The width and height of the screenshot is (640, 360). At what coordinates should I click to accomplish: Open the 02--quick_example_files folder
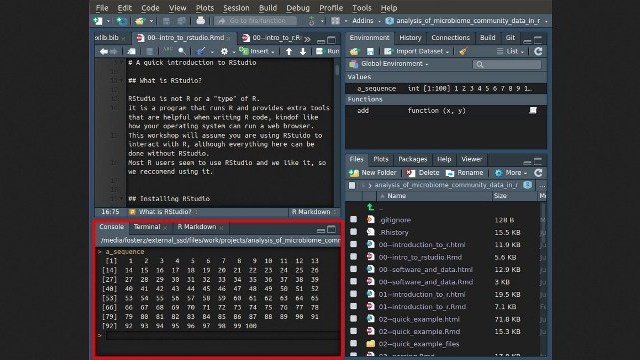[419, 344]
